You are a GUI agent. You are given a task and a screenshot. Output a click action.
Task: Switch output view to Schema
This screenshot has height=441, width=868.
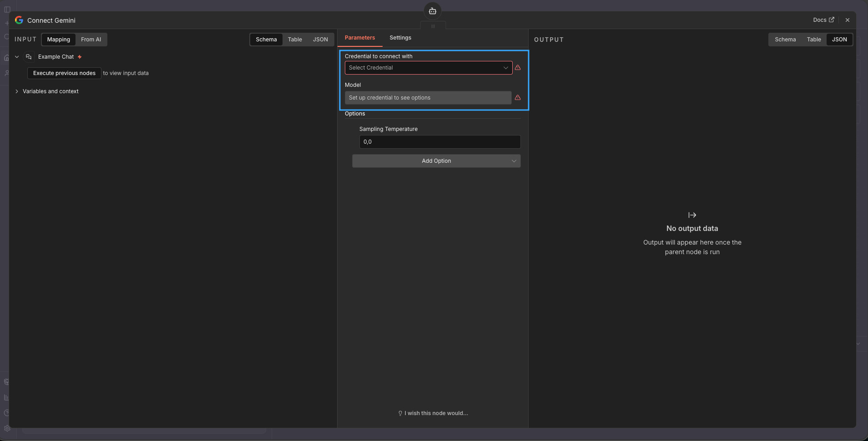[785, 40]
